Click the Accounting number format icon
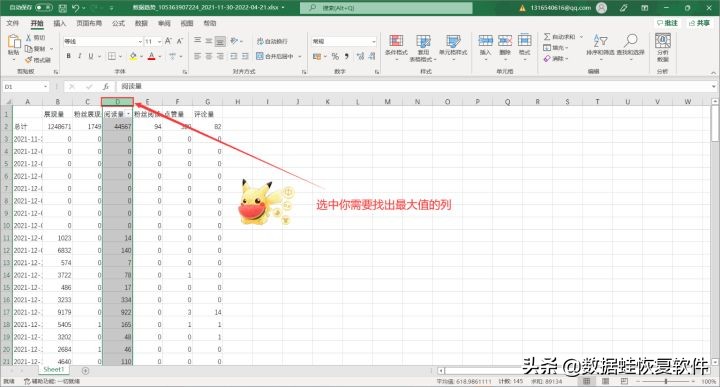This screenshot has height=387, width=720. tap(316, 56)
